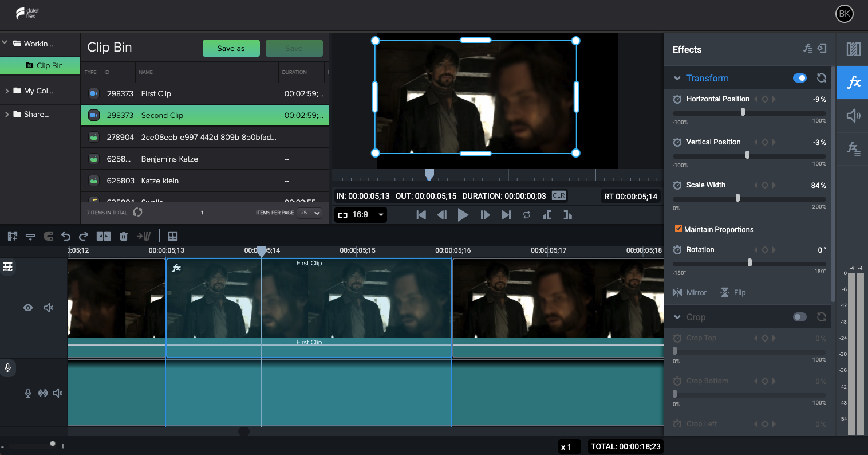The image size is (868, 455).
Task: Open the audio panel tab in sidebar
Action: pyautogui.click(x=853, y=116)
